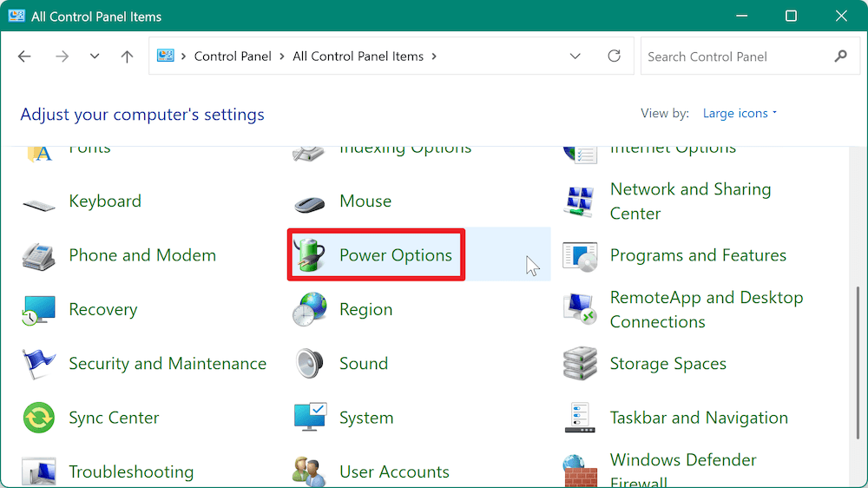Click the search magnifier icon

(x=841, y=56)
